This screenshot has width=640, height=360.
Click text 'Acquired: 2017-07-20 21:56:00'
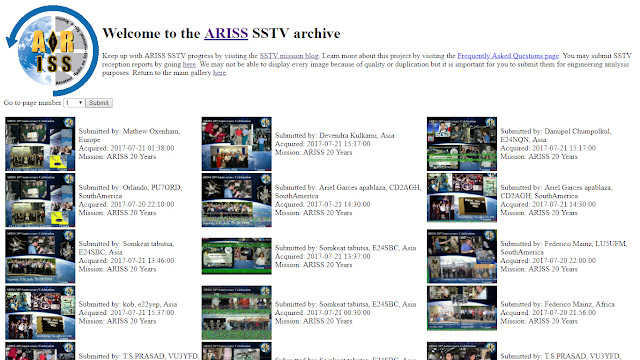pyautogui.click(x=548, y=313)
